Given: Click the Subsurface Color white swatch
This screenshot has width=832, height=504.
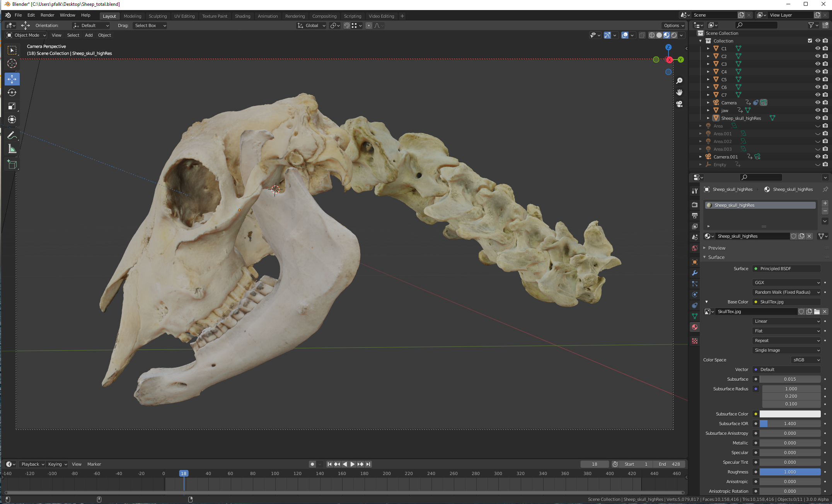Looking at the screenshot, I should click(x=790, y=414).
